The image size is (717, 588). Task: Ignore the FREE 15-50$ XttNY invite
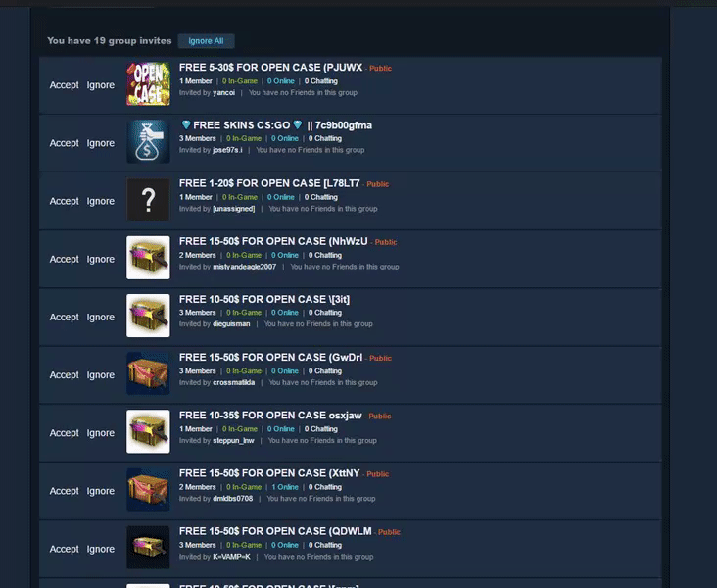[x=101, y=491]
